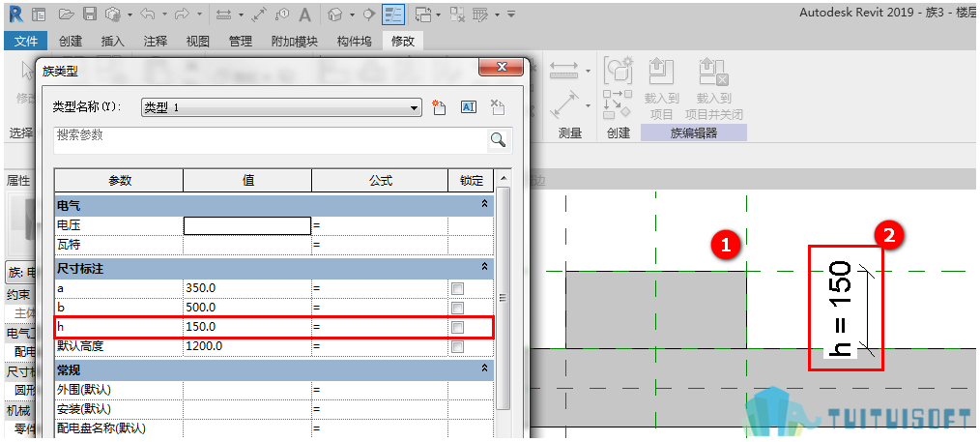Click the 载入到项目并关闭 button

coord(714,89)
